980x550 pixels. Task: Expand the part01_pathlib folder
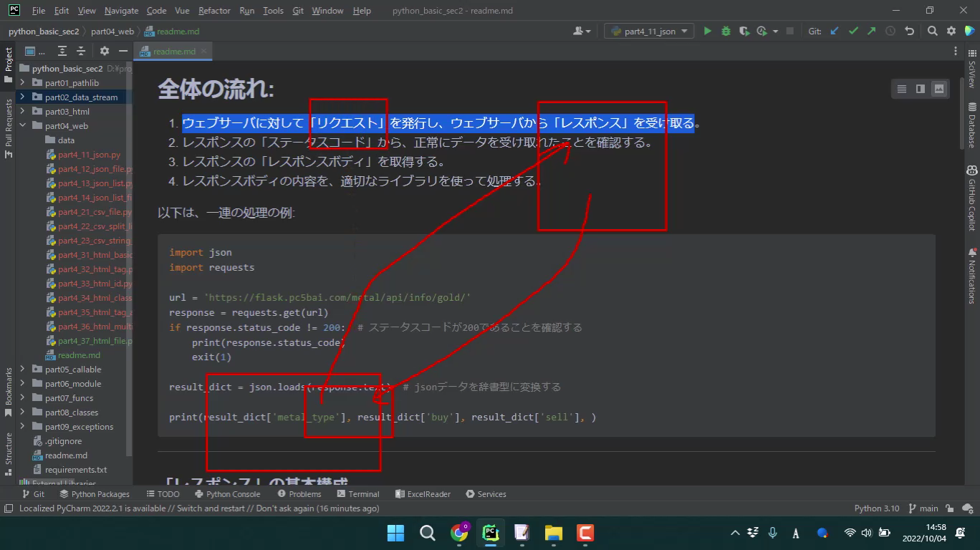[x=22, y=83]
